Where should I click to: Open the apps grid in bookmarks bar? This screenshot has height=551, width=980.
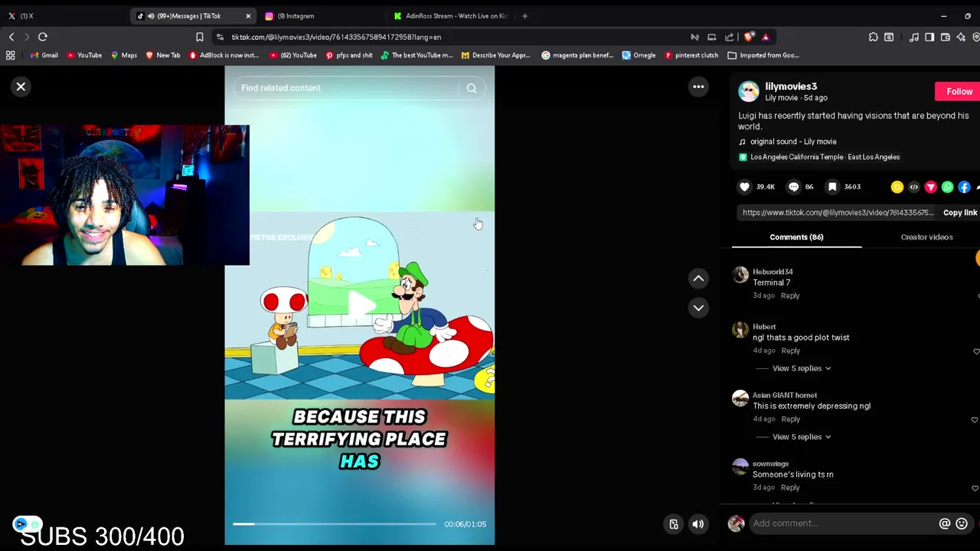(11, 55)
